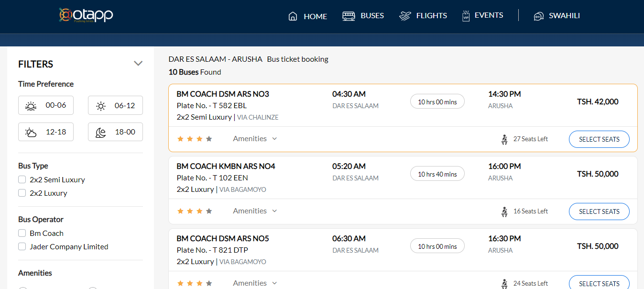Click the 05:20 AM departure time

click(349, 167)
